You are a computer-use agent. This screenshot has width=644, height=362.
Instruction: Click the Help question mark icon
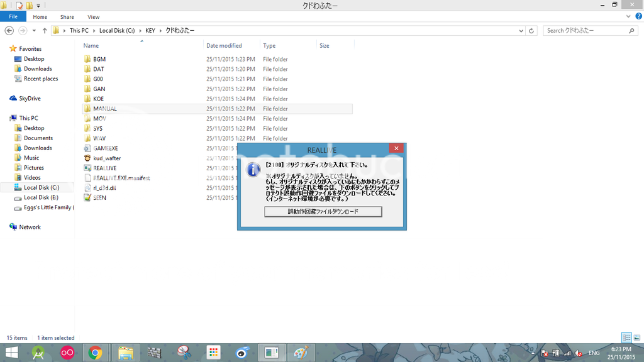tap(638, 17)
